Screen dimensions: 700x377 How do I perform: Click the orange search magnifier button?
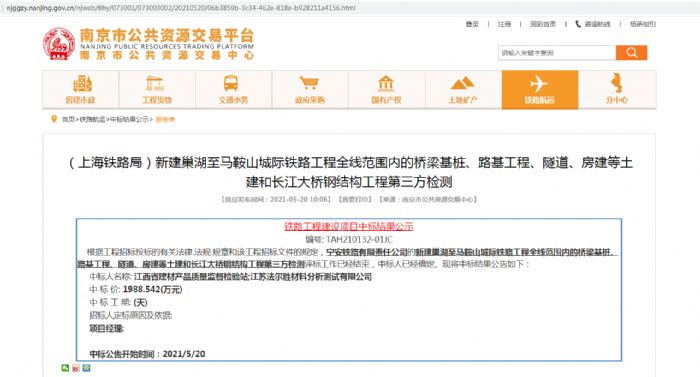tap(631, 53)
